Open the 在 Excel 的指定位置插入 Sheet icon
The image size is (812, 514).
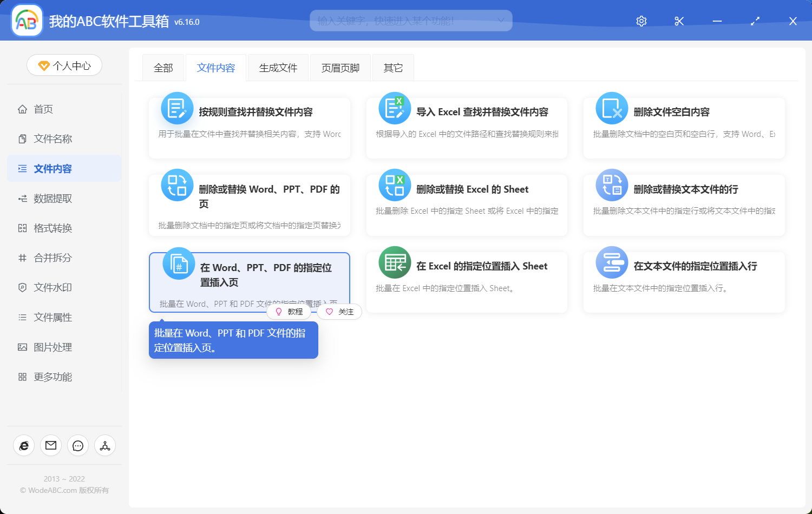(x=395, y=263)
